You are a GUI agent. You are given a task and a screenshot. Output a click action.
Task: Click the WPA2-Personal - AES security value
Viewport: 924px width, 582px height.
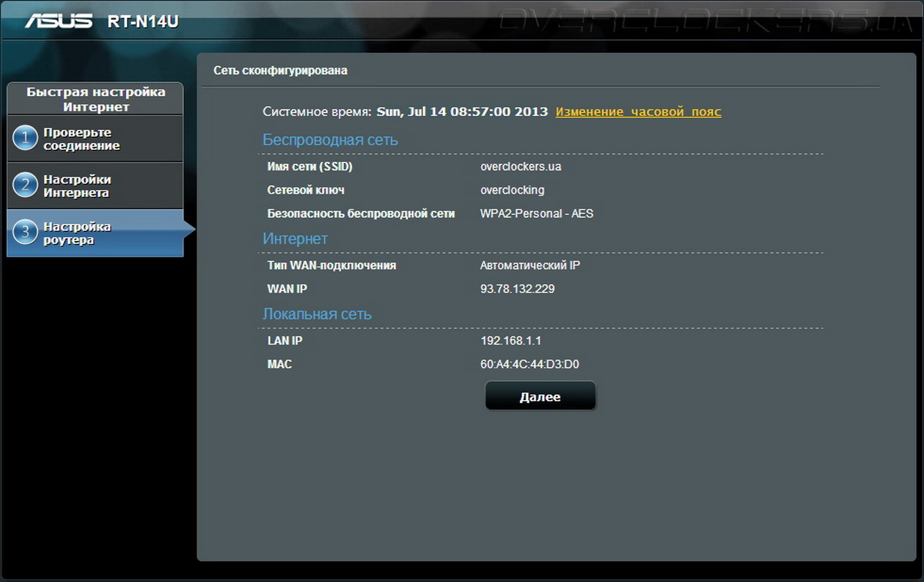536,213
